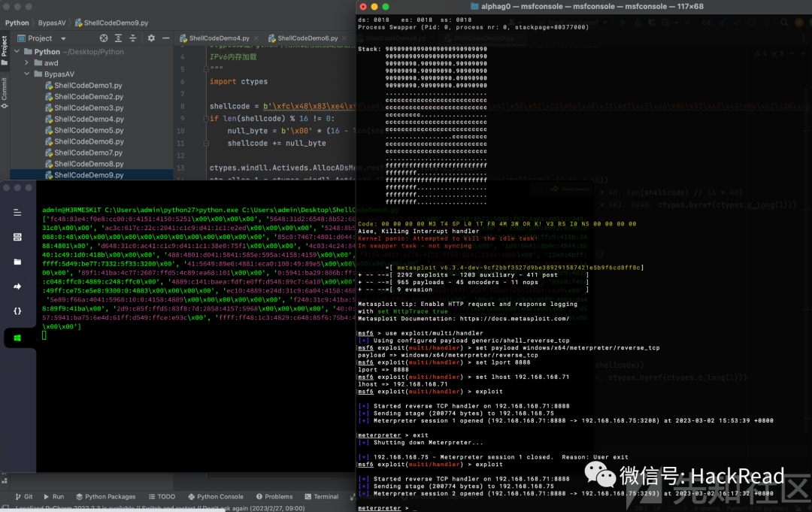Expand the awd folder

(26, 62)
